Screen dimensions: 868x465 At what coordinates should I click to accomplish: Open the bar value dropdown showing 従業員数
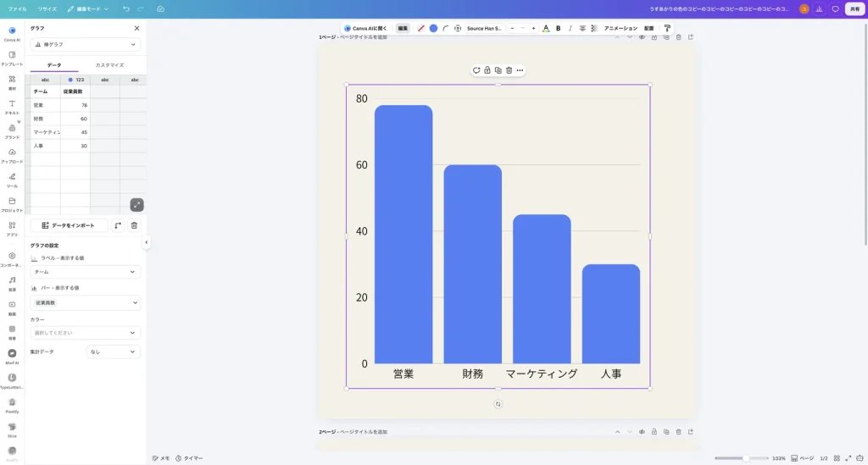pyautogui.click(x=86, y=303)
